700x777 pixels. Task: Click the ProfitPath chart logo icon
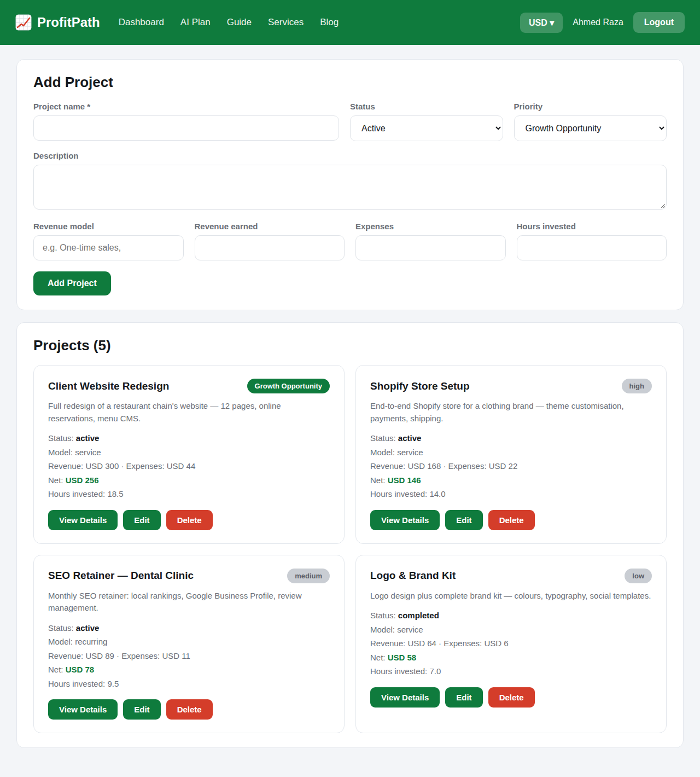(x=24, y=22)
